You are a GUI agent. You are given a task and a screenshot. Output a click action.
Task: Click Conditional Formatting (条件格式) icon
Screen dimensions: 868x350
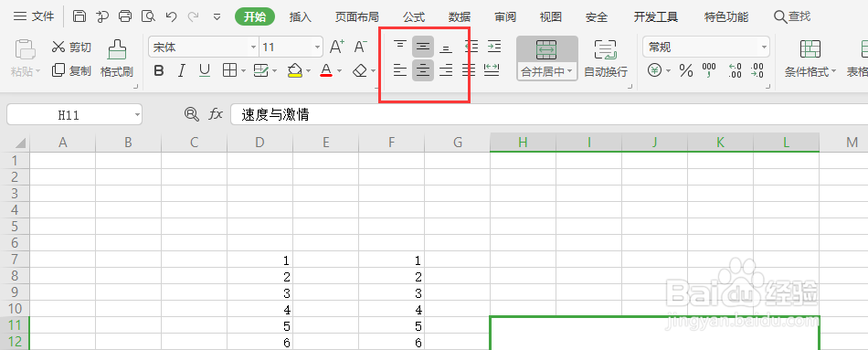(x=810, y=50)
